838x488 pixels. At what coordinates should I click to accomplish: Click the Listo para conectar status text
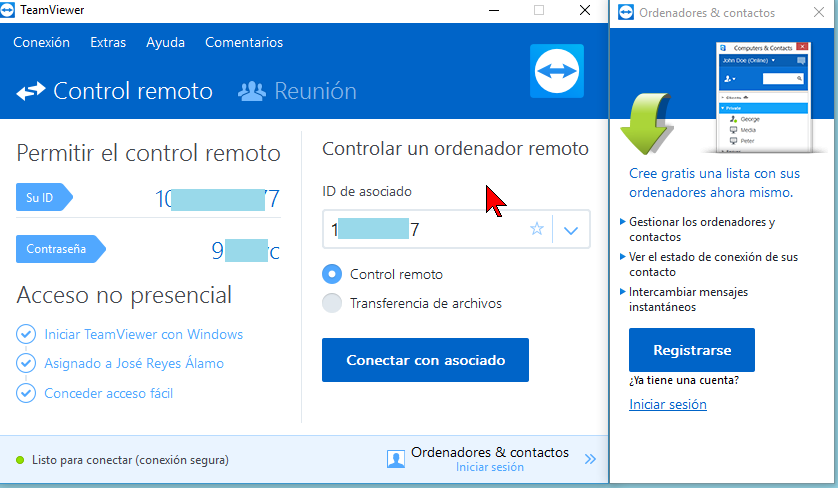coord(130,460)
